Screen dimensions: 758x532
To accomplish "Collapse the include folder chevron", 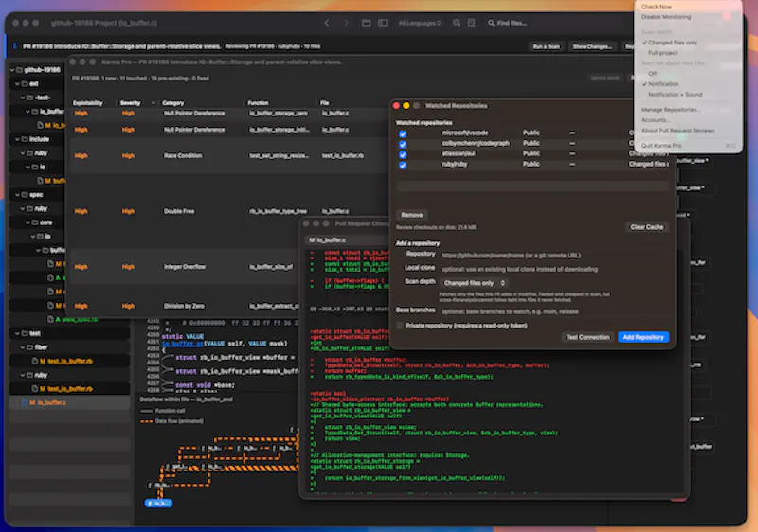I will pyautogui.click(x=17, y=139).
